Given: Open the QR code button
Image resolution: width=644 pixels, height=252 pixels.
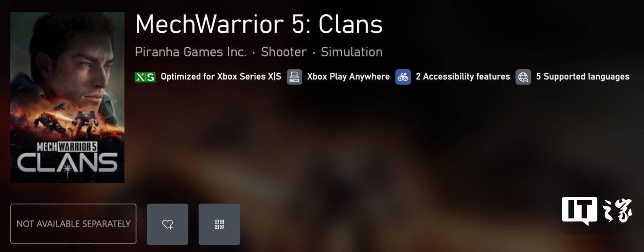Looking at the screenshot, I should pos(219,224).
